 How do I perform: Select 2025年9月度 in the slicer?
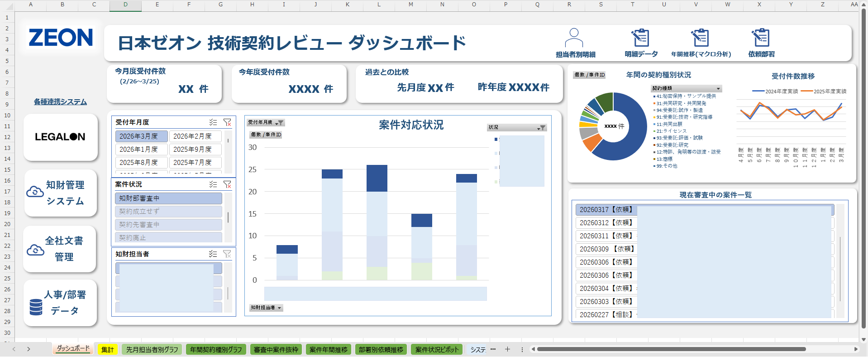(x=195, y=150)
